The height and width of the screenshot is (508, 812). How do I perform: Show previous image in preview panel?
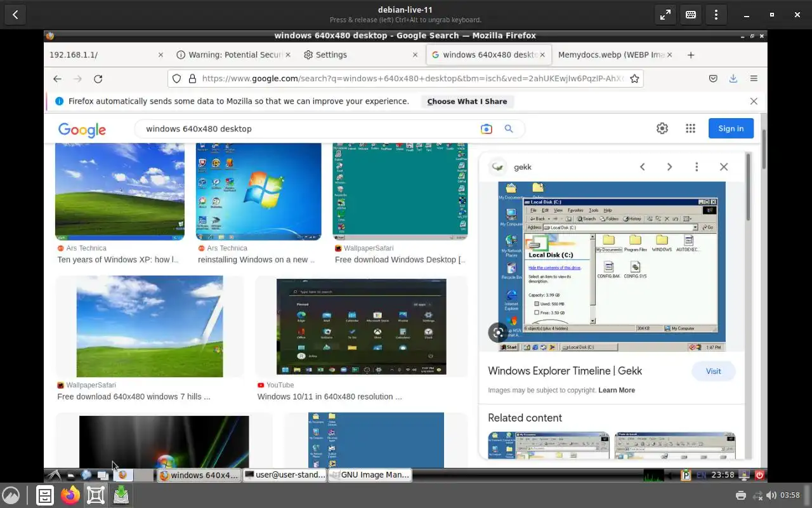[x=643, y=167]
